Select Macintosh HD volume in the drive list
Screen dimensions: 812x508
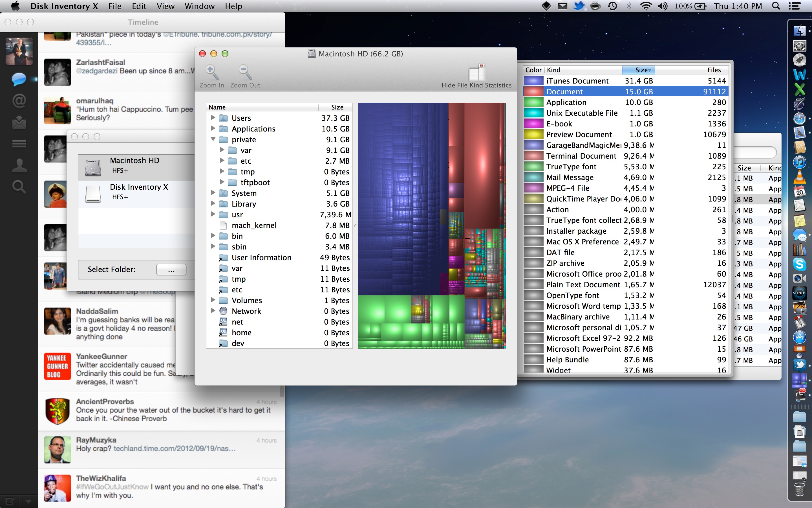tap(136, 167)
